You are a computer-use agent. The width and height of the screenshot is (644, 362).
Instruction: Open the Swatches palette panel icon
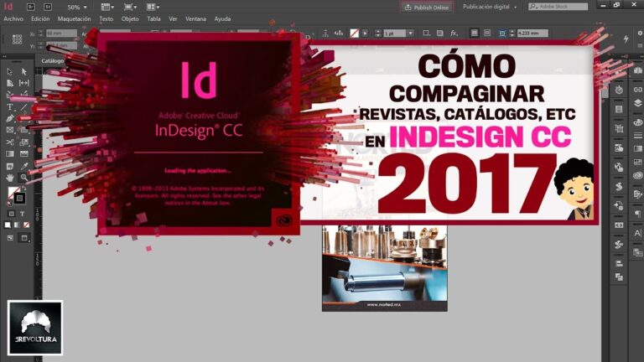(x=637, y=122)
